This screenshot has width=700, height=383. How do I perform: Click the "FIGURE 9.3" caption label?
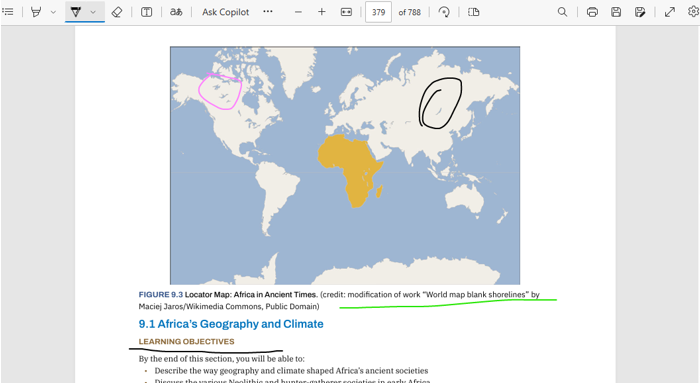coord(161,295)
